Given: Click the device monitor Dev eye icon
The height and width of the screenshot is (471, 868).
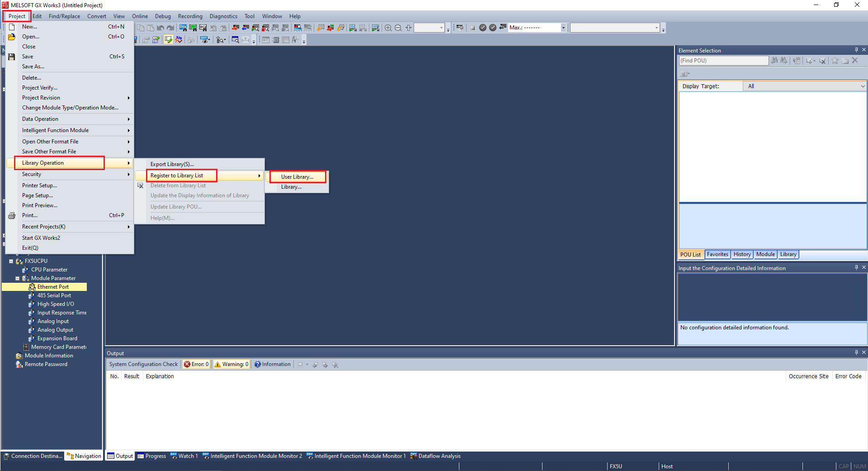Looking at the screenshot, I should click(205, 40).
